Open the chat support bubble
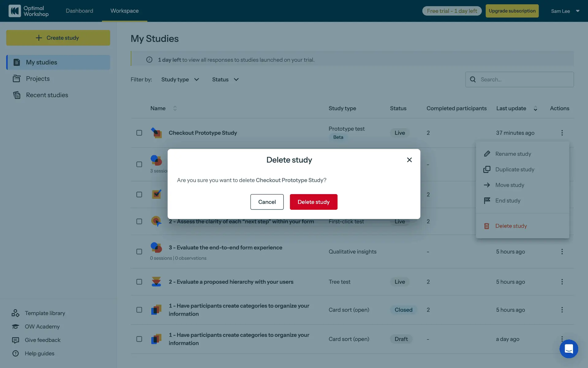This screenshot has width=588, height=368. click(569, 349)
